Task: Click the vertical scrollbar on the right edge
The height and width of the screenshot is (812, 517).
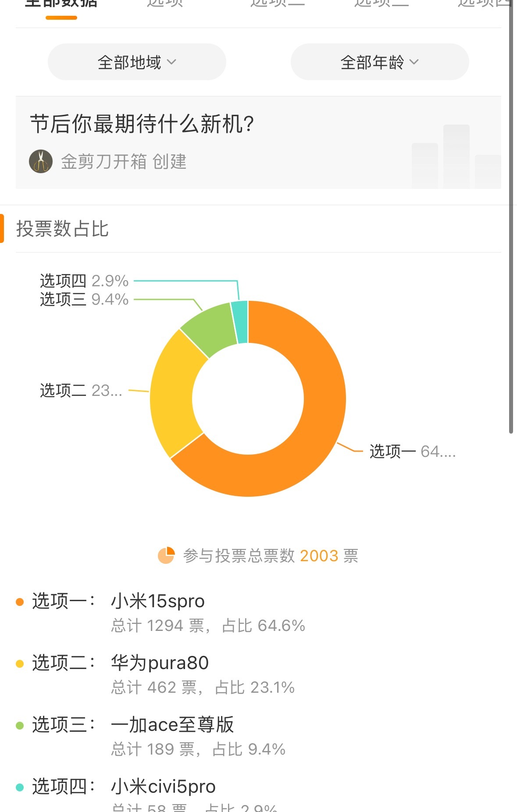Action: [511, 219]
